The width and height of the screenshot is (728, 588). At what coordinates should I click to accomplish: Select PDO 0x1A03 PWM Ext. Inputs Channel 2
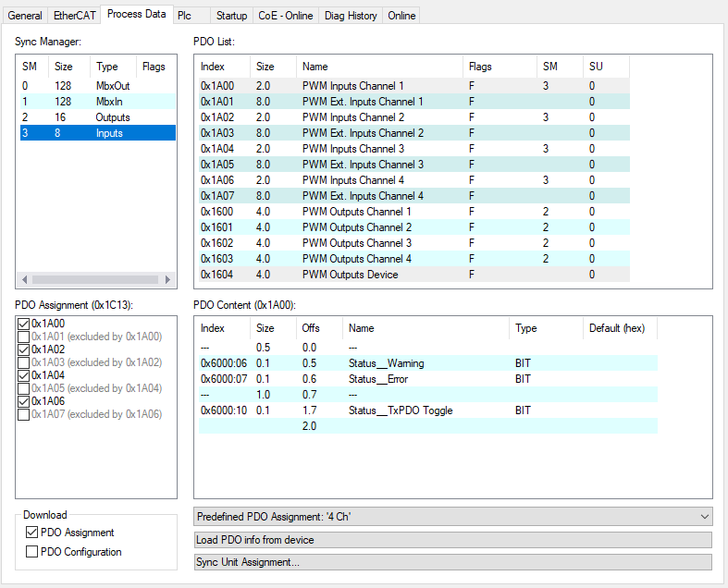414,133
